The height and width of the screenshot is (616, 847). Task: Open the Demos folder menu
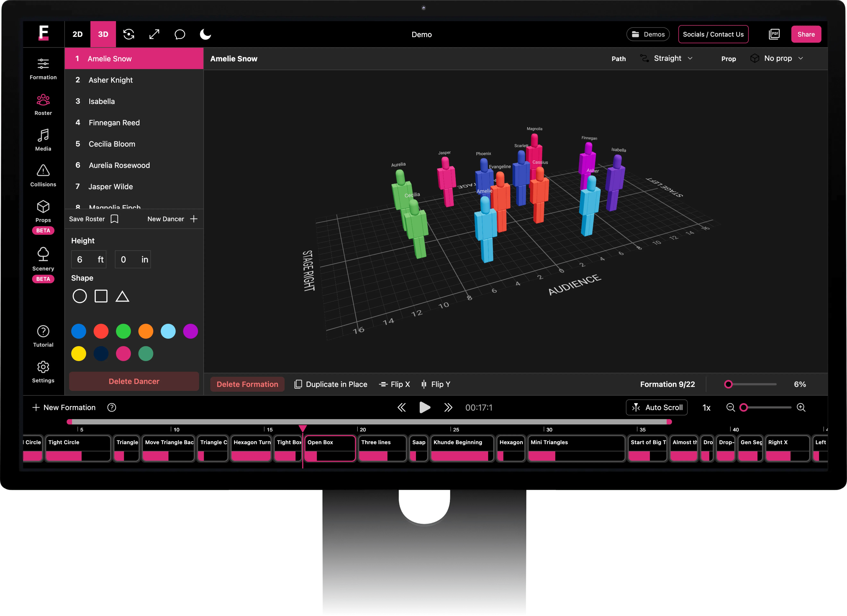648,34
